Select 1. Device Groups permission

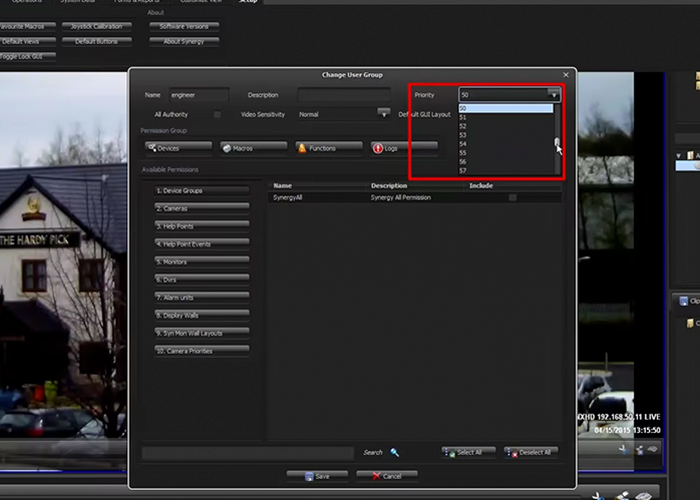[202, 191]
